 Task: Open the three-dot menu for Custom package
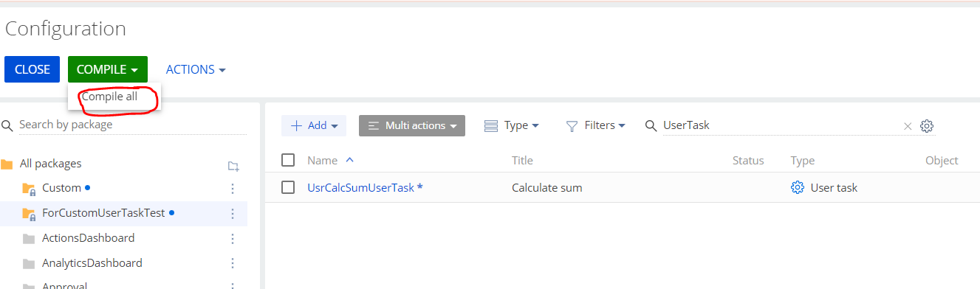[233, 188]
